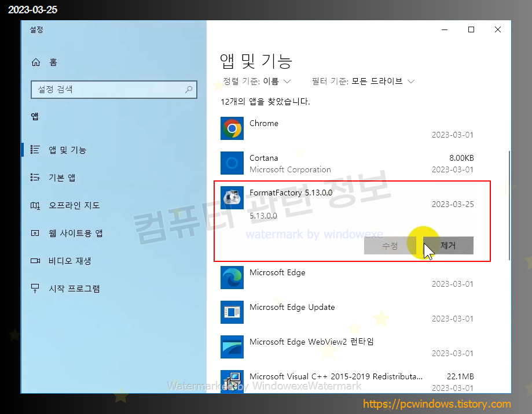The image size is (532, 414).
Task: Select the Cortana entry name
Action: [263, 158]
